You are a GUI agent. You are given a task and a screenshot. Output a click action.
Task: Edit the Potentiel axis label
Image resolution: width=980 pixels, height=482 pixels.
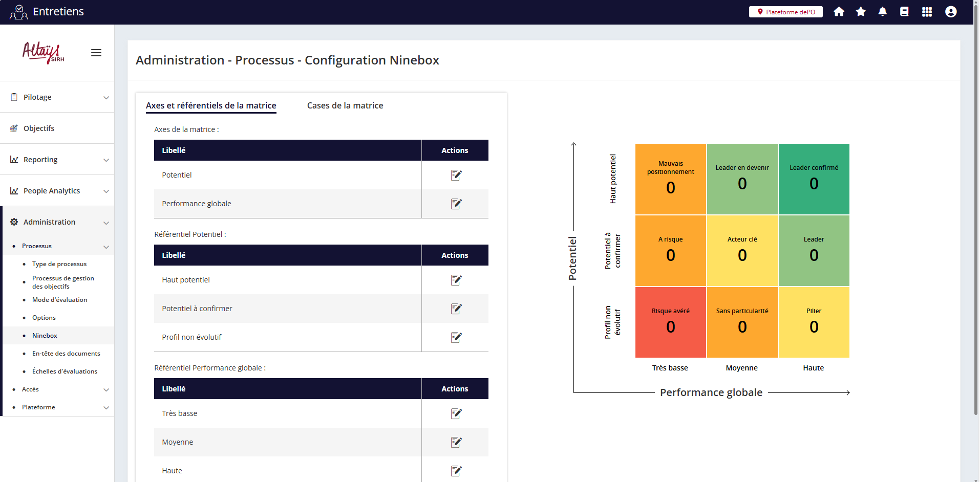click(x=456, y=176)
